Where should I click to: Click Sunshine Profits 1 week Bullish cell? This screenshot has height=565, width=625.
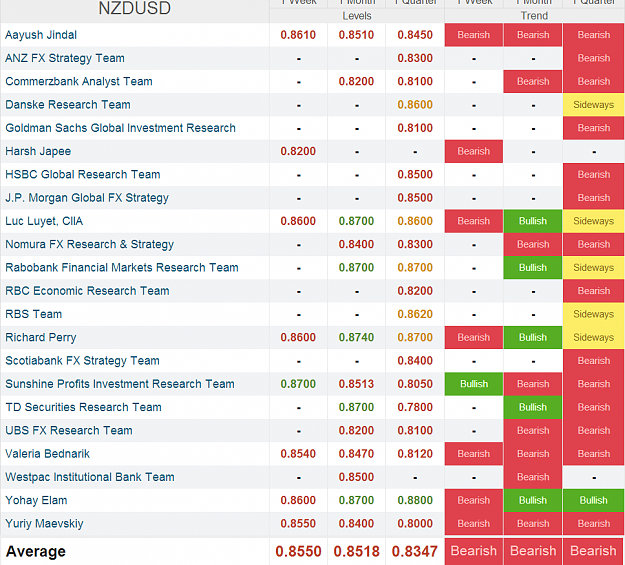click(x=474, y=384)
